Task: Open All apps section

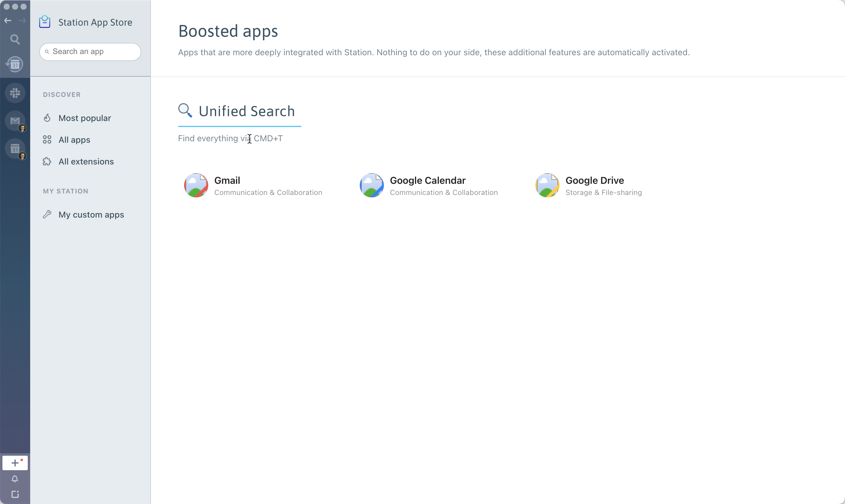Action: 74,140
